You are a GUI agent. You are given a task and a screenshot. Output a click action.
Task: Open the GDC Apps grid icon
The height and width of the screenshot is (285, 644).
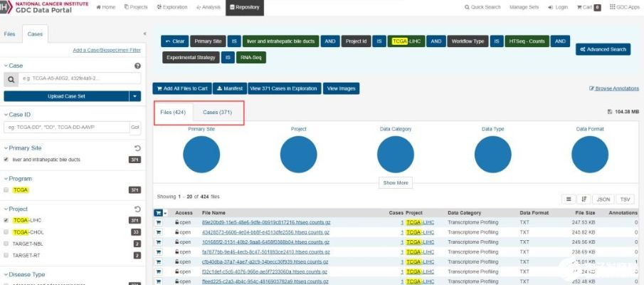point(621,7)
